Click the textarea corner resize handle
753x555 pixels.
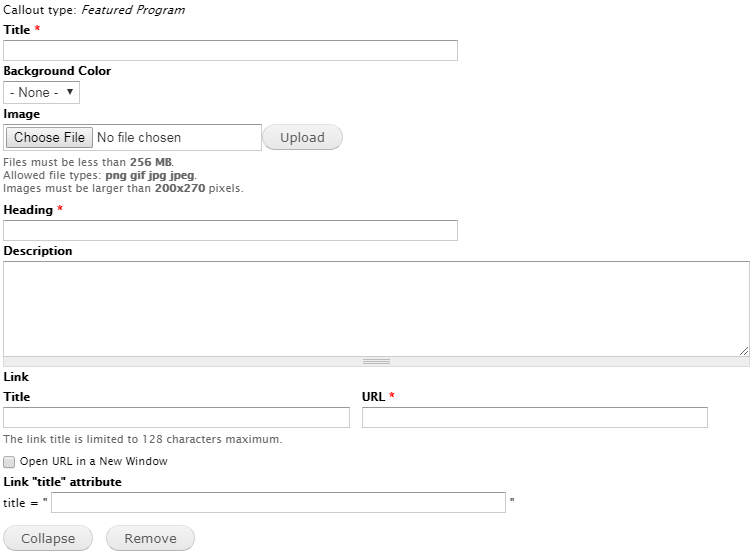click(x=744, y=351)
